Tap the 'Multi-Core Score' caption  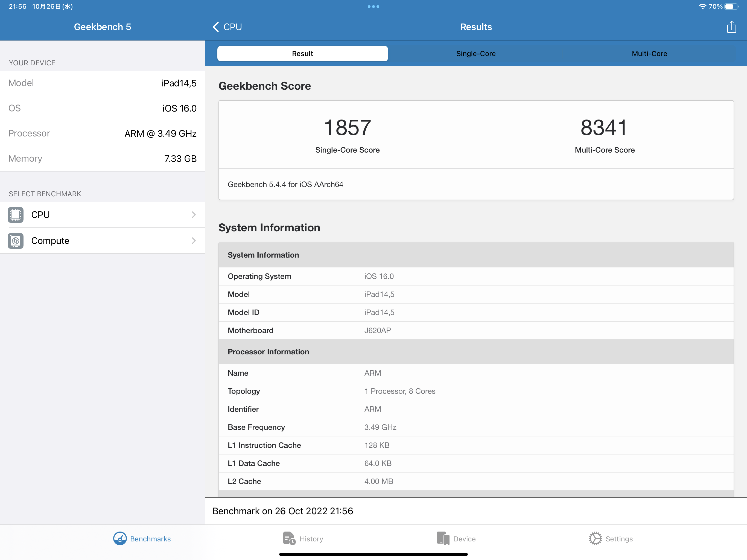pos(605,150)
